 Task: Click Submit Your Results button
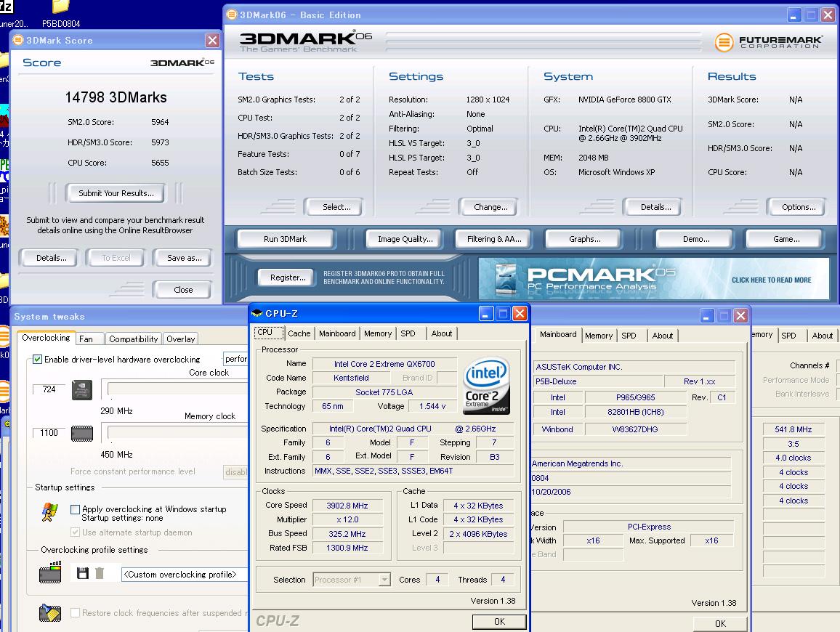116,193
